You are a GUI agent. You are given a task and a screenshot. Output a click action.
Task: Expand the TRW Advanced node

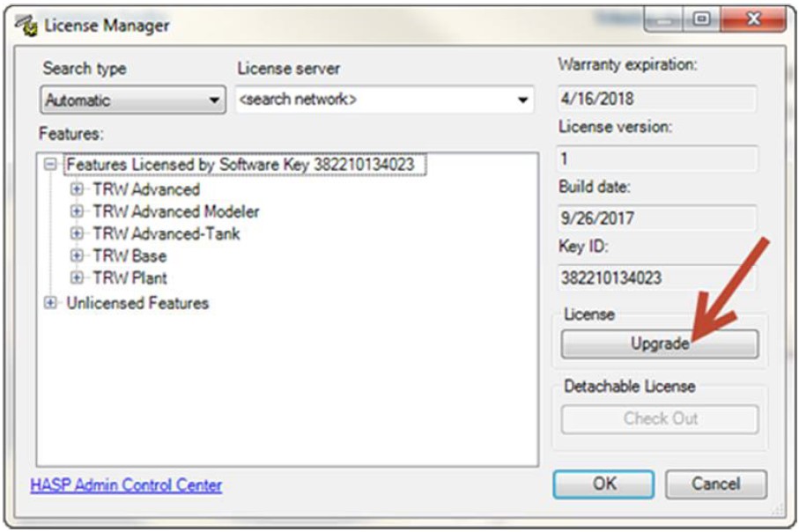click(x=77, y=187)
